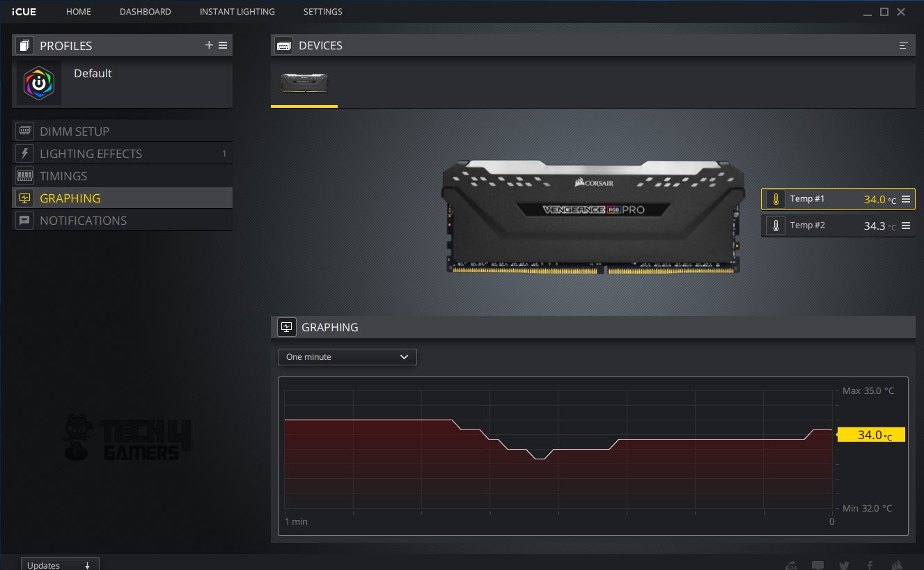Click the Updates download arrow
Viewport: 924px width, 570px height.
click(x=87, y=565)
